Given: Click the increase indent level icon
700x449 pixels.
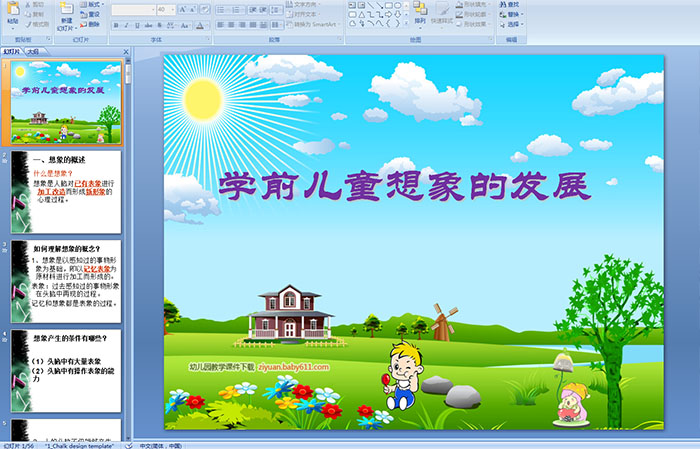Looking at the screenshot, I should (x=263, y=10).
